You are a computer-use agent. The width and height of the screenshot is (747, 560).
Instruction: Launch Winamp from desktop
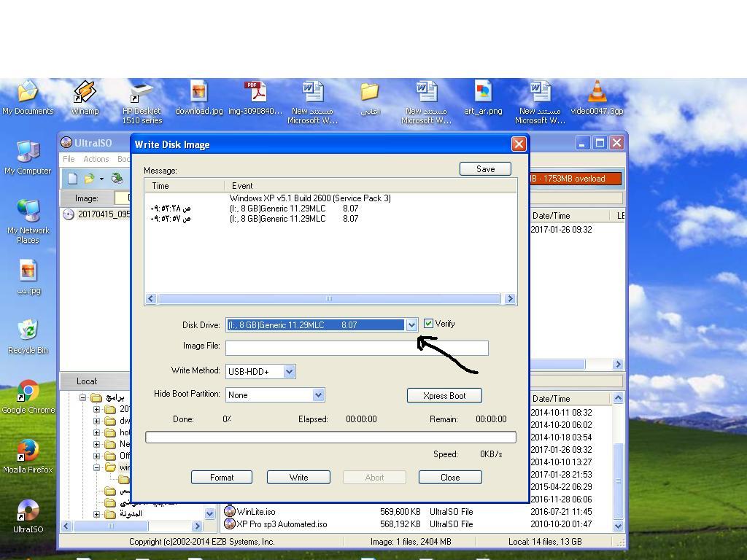point(85,98)
